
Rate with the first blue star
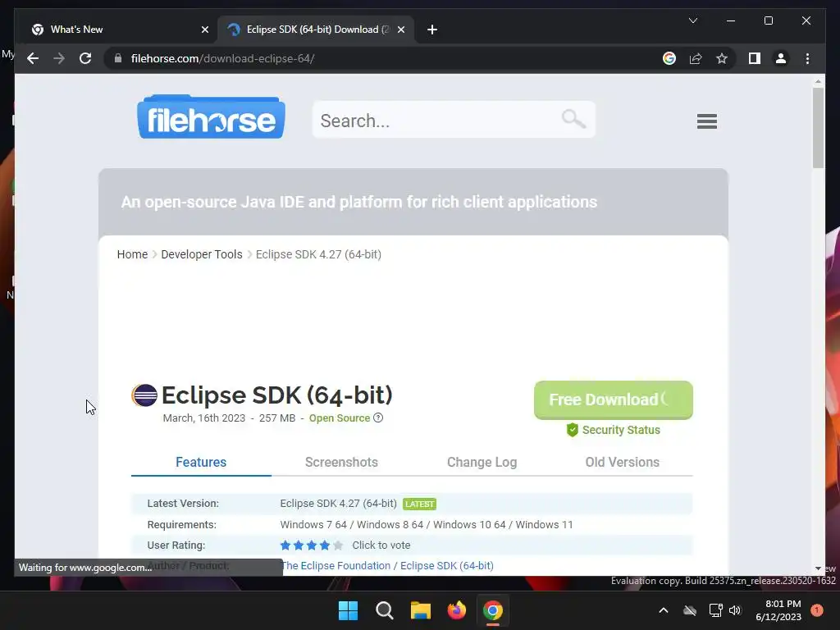285,546
